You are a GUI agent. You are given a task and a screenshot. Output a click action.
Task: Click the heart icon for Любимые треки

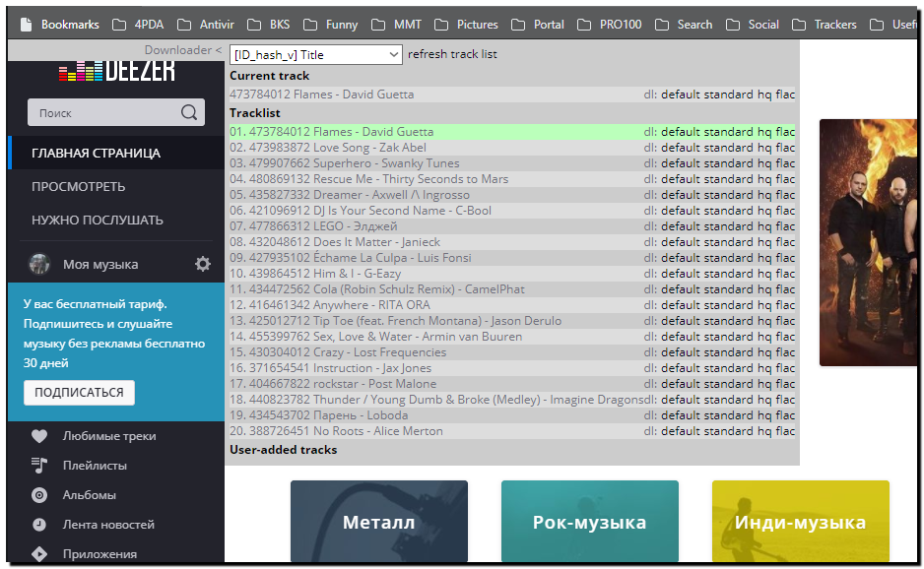point(39,436)
